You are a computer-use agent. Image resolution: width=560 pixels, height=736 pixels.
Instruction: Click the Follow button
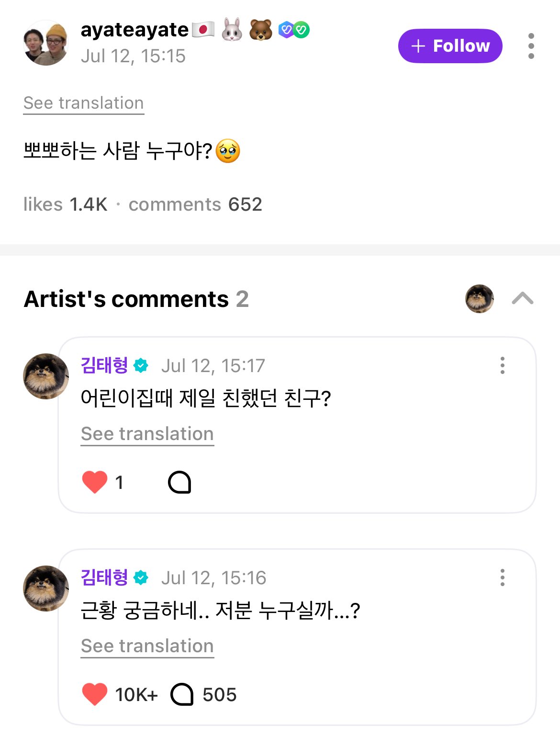[450, 46]
